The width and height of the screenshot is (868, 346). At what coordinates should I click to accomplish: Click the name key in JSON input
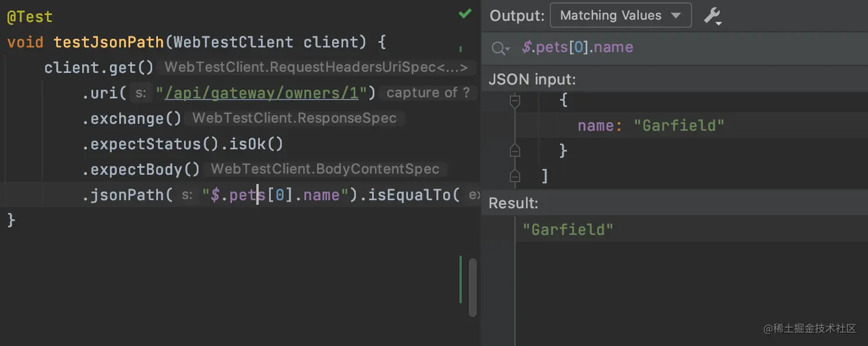597,125
